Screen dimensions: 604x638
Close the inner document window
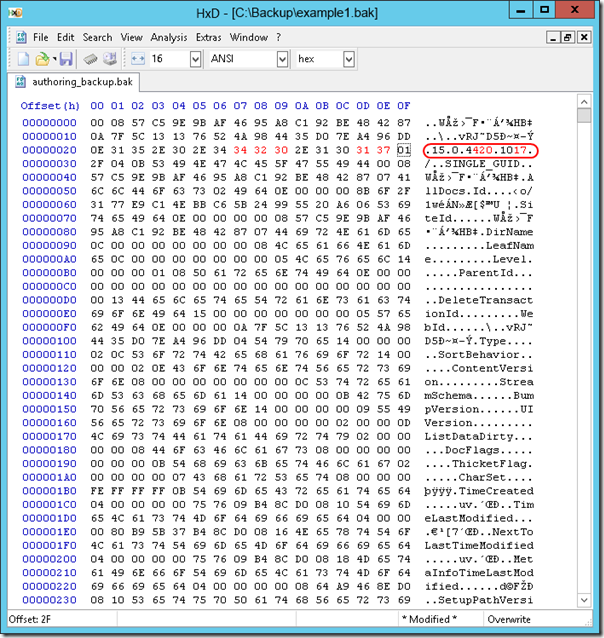(584, 37)
